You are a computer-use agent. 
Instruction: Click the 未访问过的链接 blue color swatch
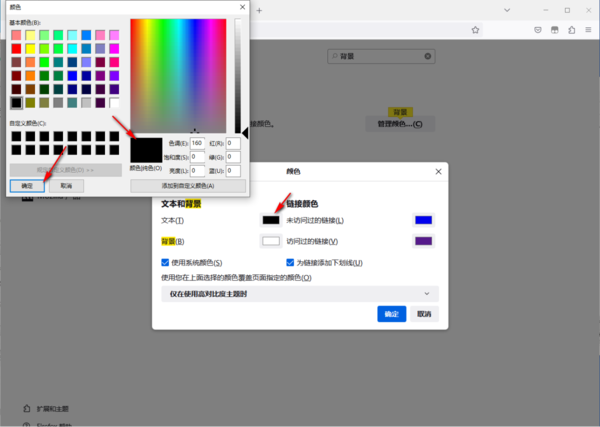(x=423, y=219)
